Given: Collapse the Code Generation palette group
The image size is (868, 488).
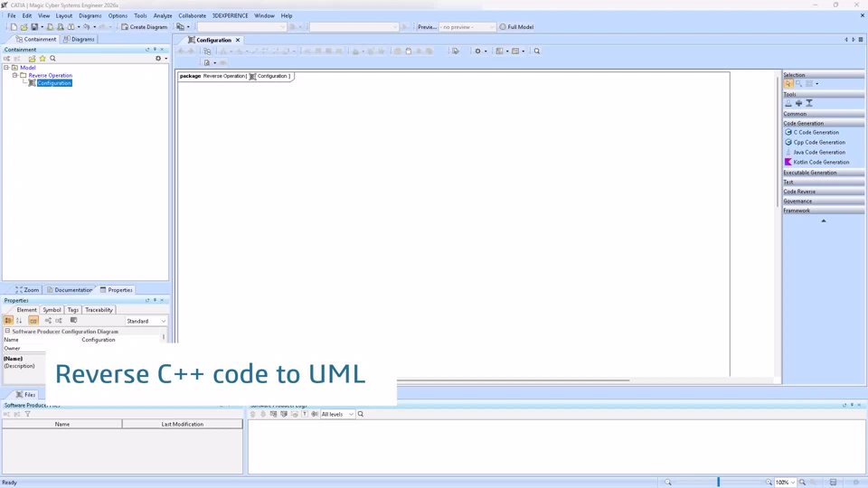Looking at the screenshot, I should click(x=823, y=123).
